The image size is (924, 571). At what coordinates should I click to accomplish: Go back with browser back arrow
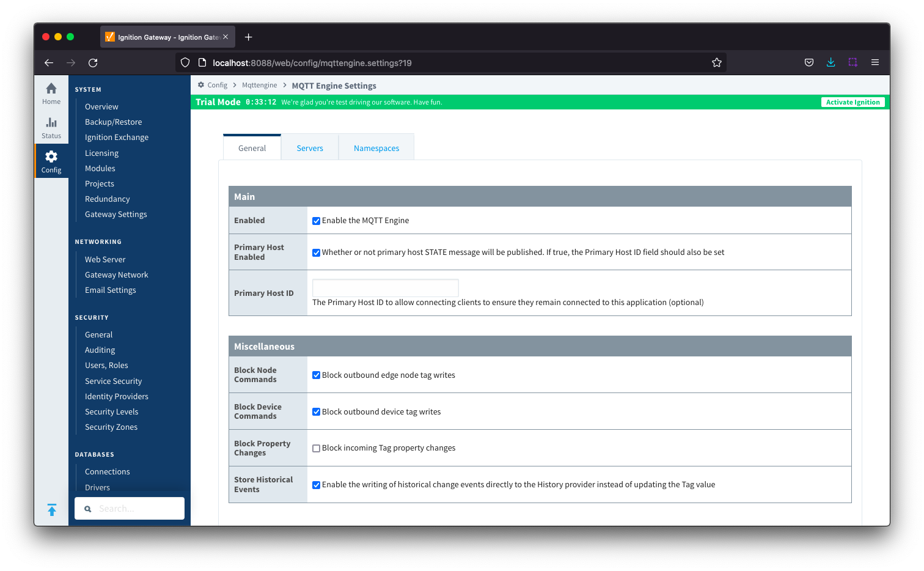click(x=49, y=62)
